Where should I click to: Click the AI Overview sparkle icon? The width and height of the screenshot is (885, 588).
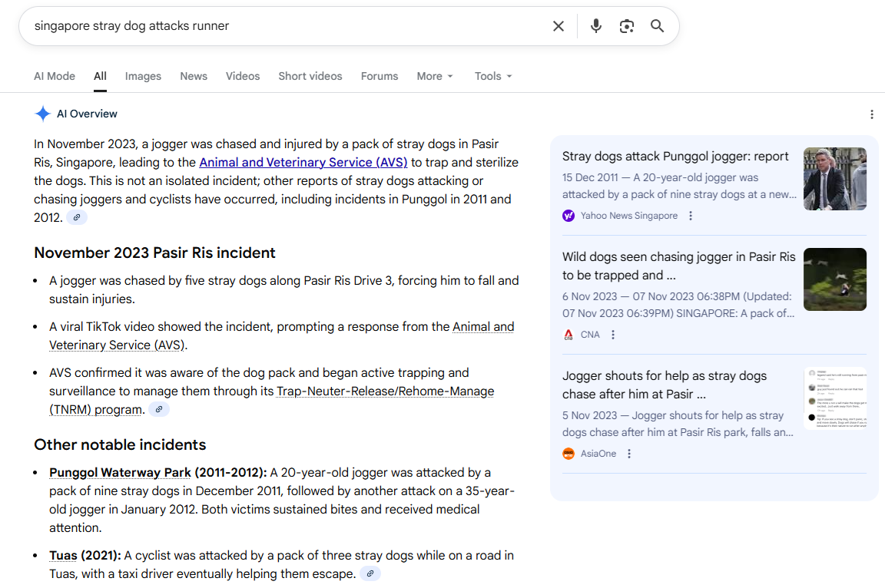point(43,114)
